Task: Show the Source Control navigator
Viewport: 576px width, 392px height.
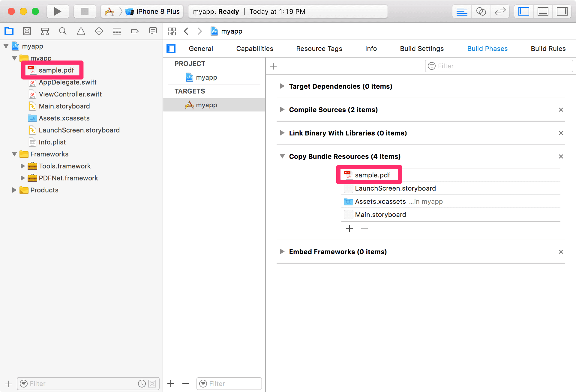Action: tap(27, 31)
